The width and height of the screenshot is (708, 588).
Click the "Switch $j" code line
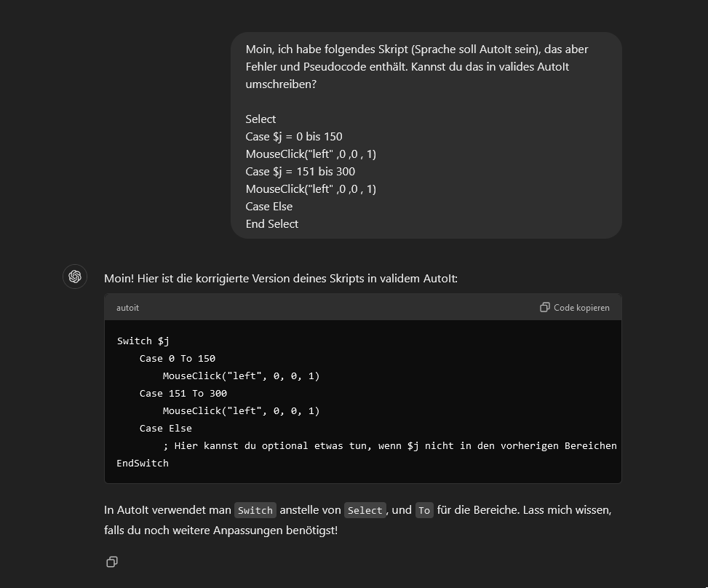click(143, 341)
